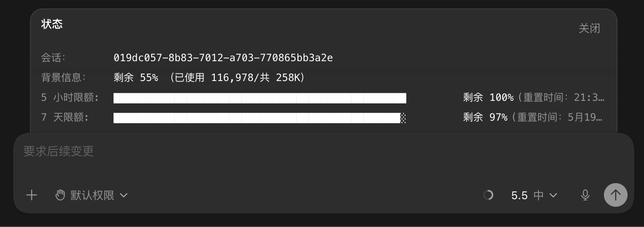Click the circular progress ring indicator
This screenshot has width=644, height=227.
[488, 195]
